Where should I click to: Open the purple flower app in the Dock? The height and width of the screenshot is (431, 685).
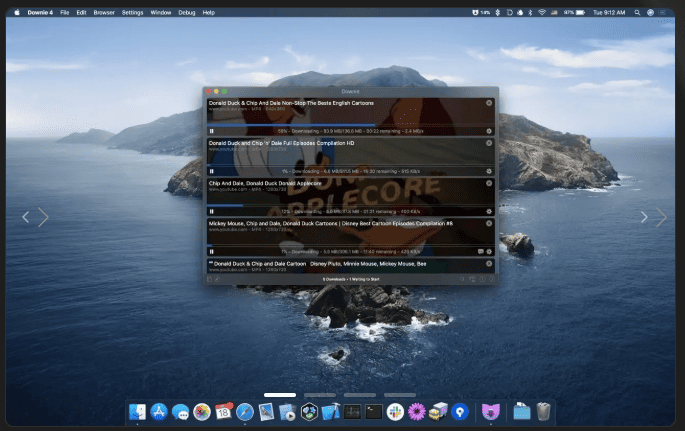click(x=417, y=412)
